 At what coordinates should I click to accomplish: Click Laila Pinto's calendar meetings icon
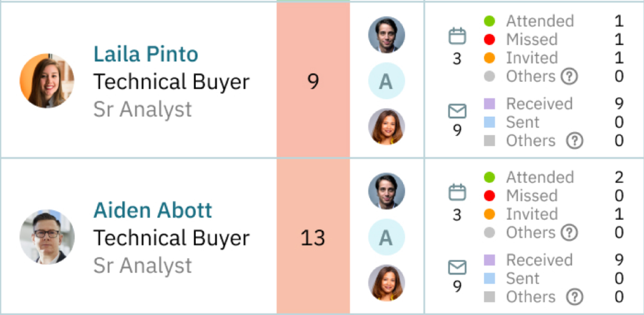click(457, 36)
